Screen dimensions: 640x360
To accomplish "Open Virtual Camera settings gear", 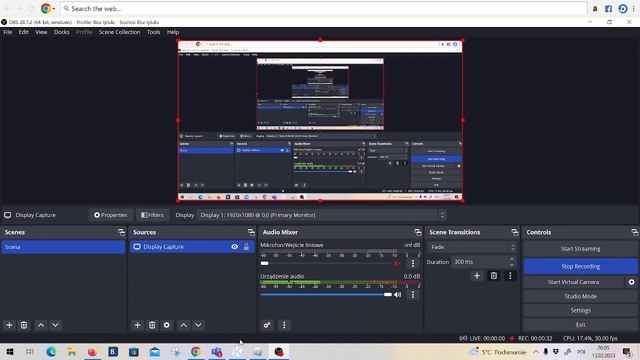I will [631, 282].
